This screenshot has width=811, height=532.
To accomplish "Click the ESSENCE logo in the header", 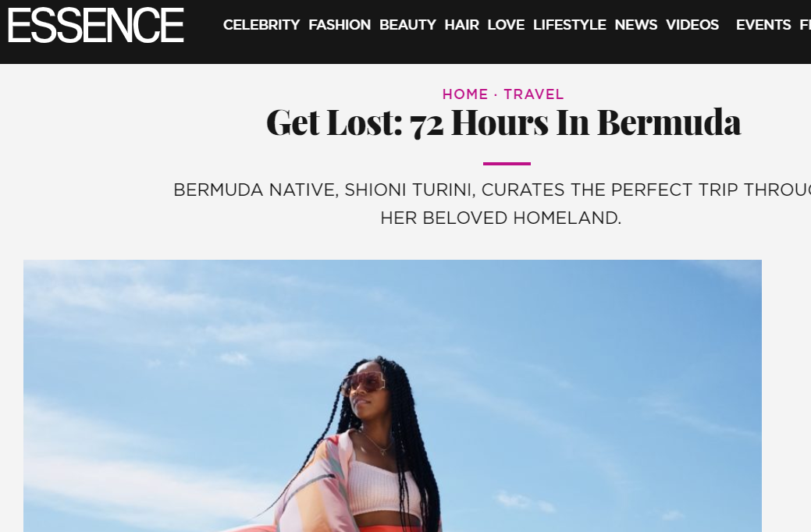I will [x=96, y=25].
